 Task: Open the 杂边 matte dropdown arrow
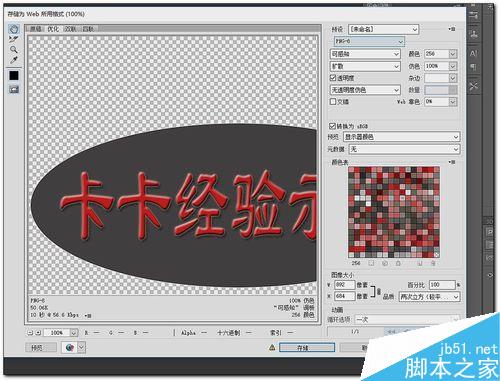coord(453,78)
